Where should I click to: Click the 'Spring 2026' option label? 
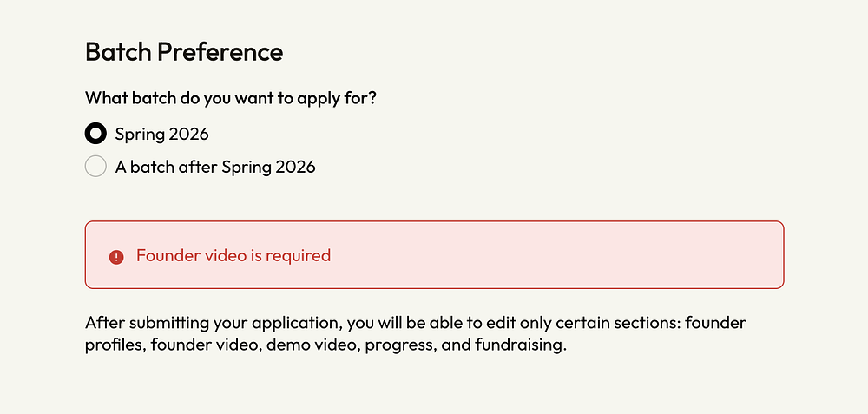161,134
